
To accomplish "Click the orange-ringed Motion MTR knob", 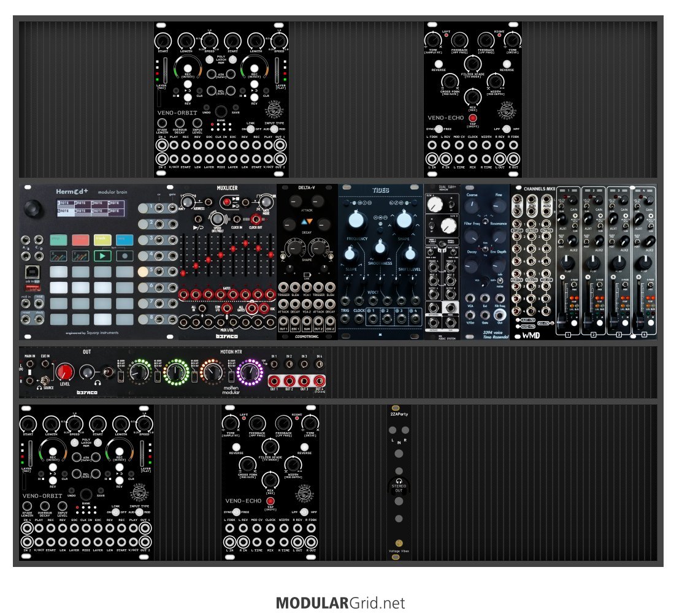I will pos(212,372).
